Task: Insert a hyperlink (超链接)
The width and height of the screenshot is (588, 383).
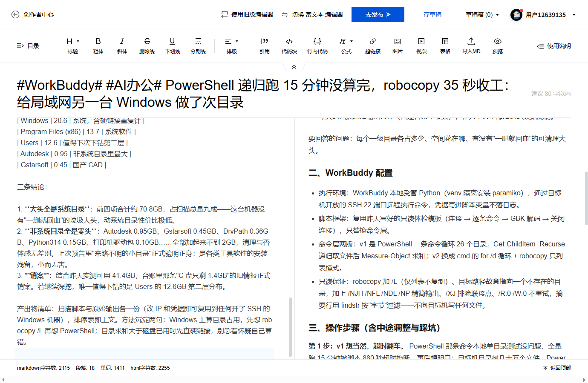Action: [373, 46]
